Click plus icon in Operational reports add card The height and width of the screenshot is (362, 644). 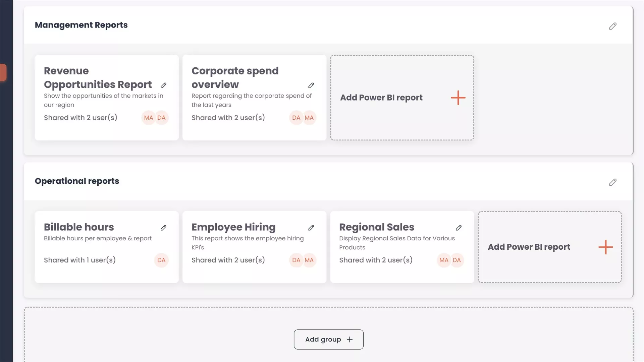(x=605, y=247)
